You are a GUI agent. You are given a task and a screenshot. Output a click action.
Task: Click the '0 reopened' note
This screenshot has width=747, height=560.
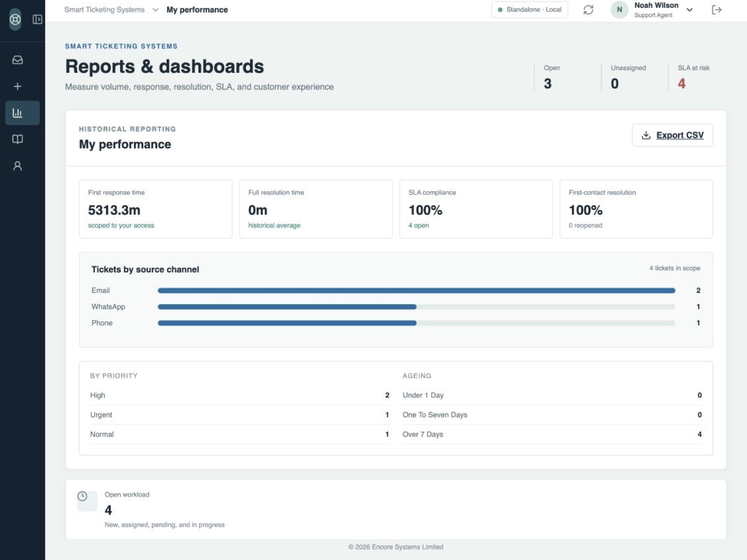point(585,225)
